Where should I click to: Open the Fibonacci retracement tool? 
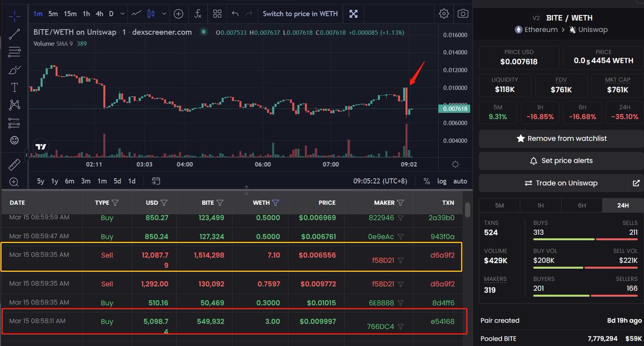coord(14,52)
